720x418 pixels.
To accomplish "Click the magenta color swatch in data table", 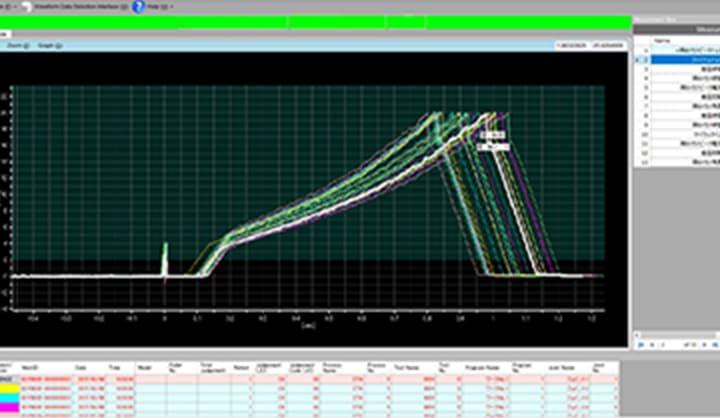I will point(8,405).
